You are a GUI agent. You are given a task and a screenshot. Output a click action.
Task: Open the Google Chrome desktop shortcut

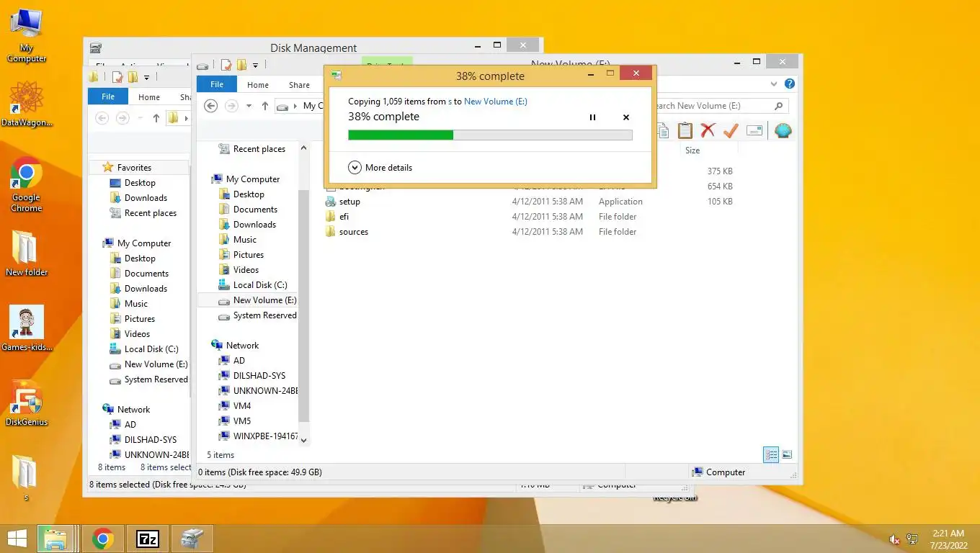tap(27, 184)
